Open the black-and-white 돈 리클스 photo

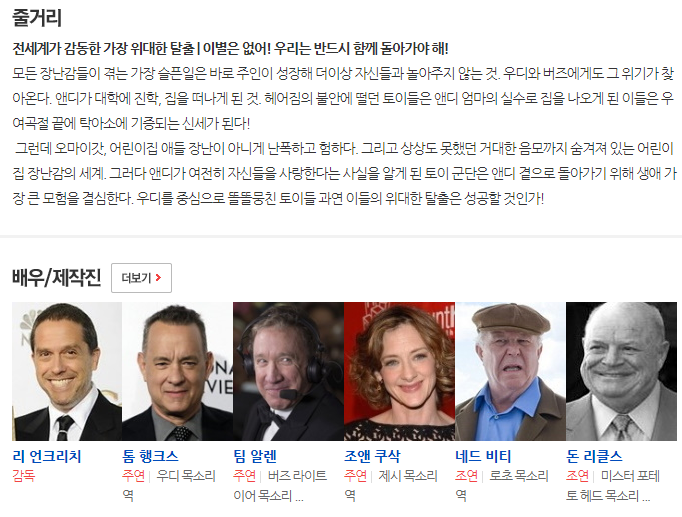pyautogui.click(x=621, y=372)
